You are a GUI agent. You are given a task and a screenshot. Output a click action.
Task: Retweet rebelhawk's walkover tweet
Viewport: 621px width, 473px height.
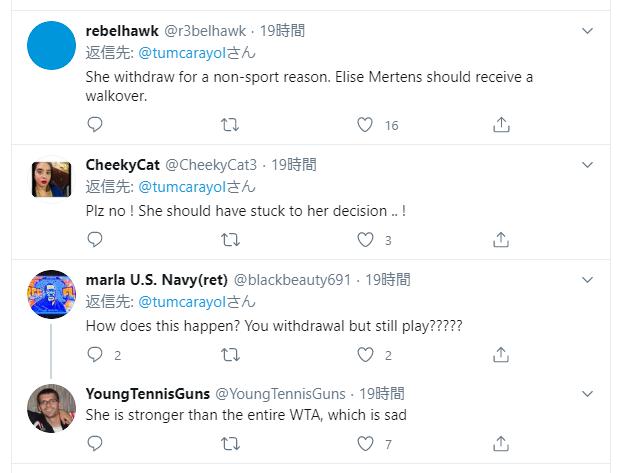229,125
